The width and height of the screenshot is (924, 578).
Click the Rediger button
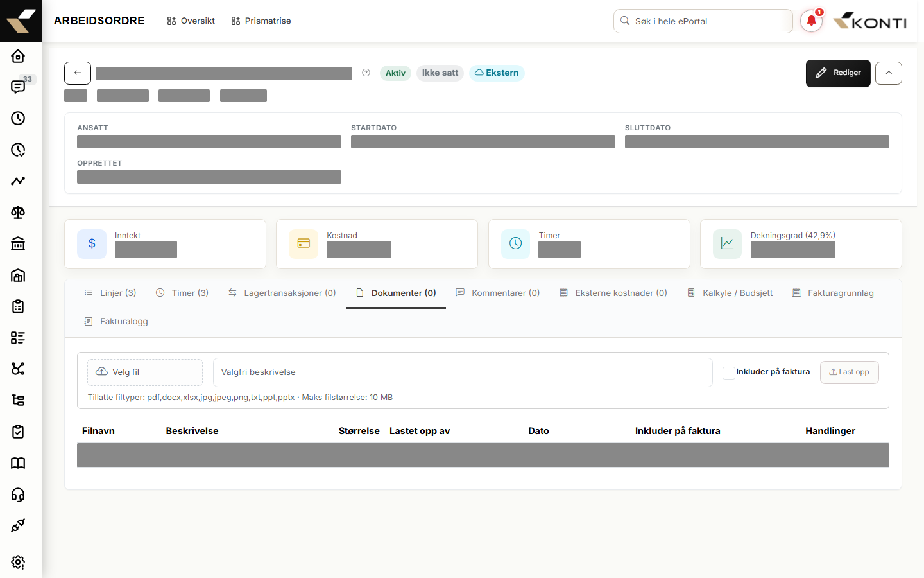(838, 73)
